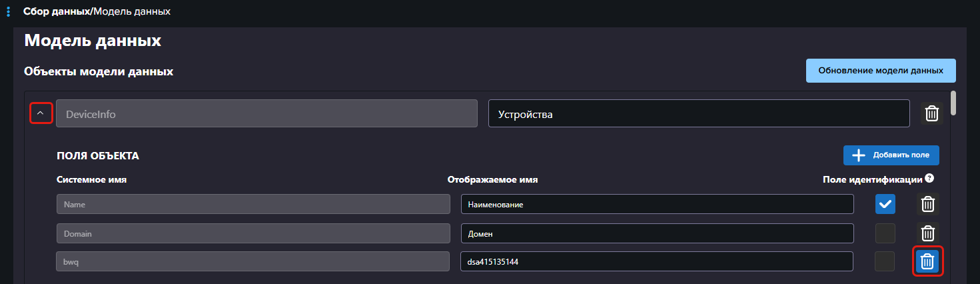
Task: Delete the Name field row
Action: coord(927,204)
